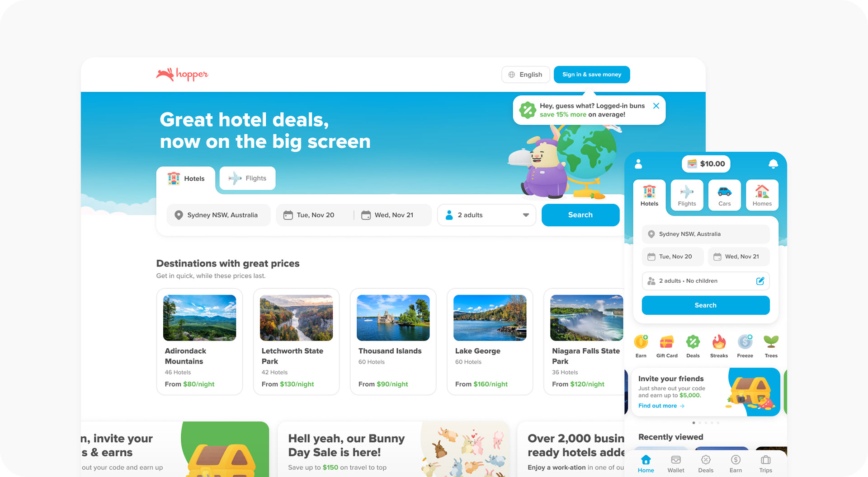Switch to the Flights tab on desktop
The height and width of the screenshot is (477, 868).
tap(247, 178)
